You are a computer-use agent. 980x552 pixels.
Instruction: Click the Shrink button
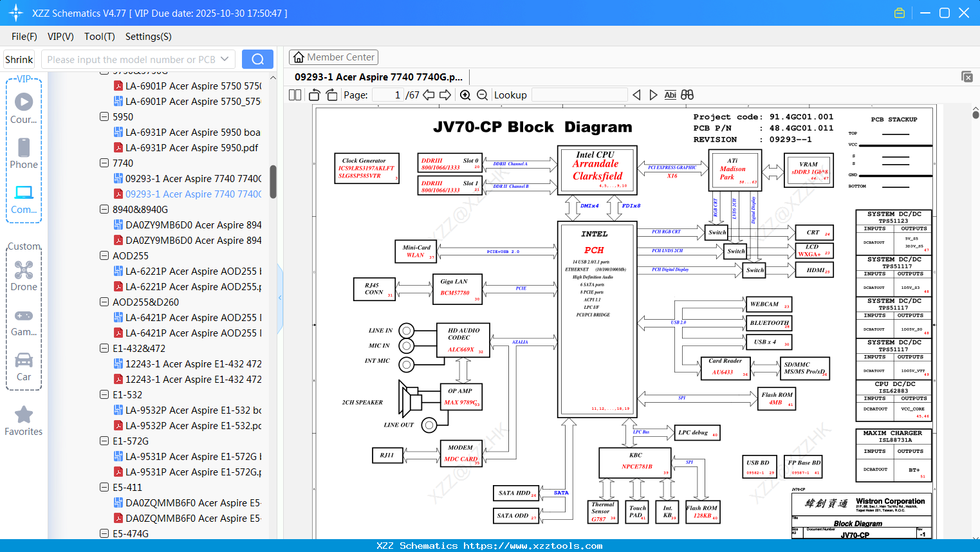click(x=19, y=59)
